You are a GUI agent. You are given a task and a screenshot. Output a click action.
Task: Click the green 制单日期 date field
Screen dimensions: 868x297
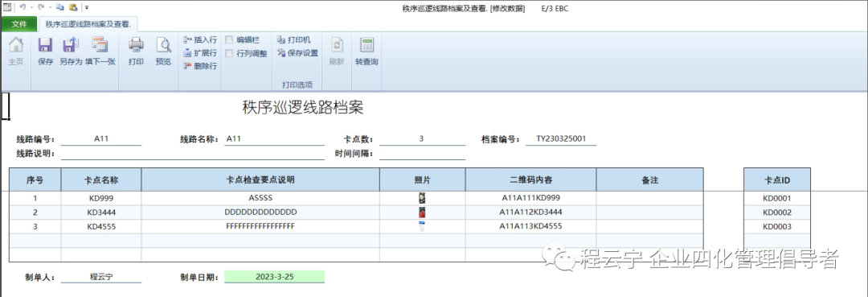[275, 277]
